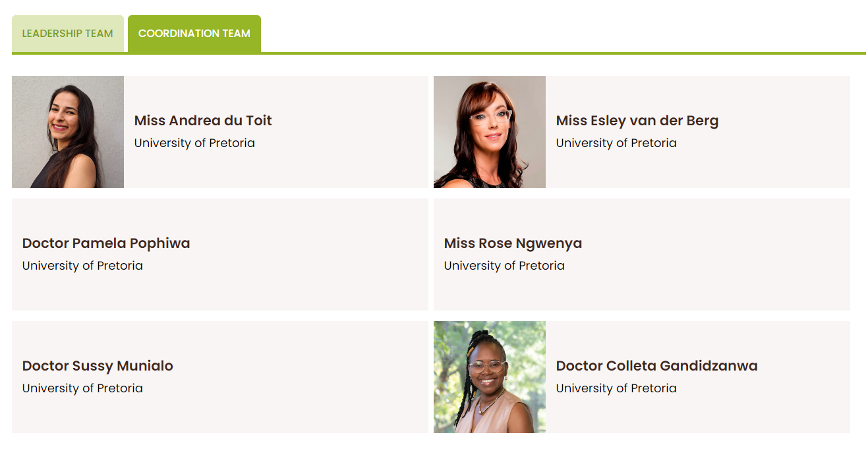Open Miss Esley van der Berg's name heading
Image resolution: width=868 pixels, height=449 pixels.
tap(637, 121)
